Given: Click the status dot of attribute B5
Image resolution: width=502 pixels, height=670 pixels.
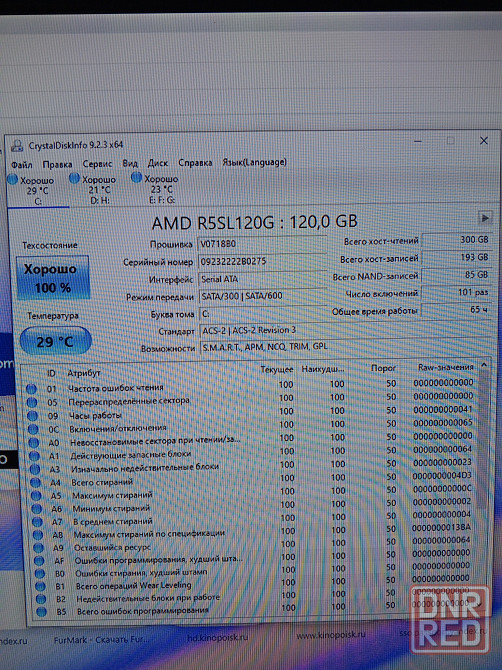Looking at the screenshot, I should pos(42,612).
